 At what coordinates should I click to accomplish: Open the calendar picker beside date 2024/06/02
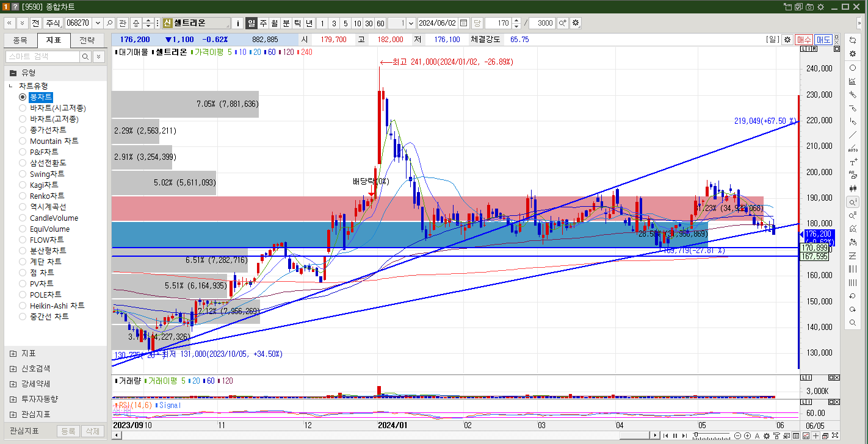464,23
